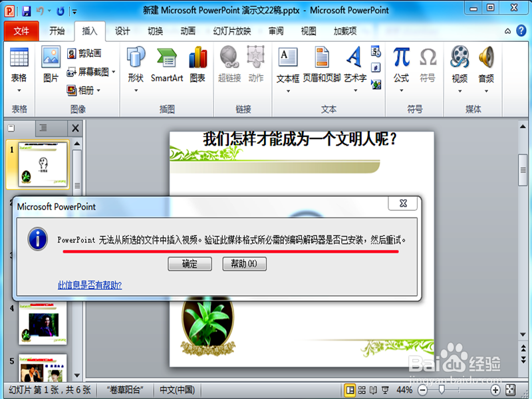This screenshot has height=399, width=532.
Task: Switch to the 加载项 ribbon tab
Action: coord(345,31)
